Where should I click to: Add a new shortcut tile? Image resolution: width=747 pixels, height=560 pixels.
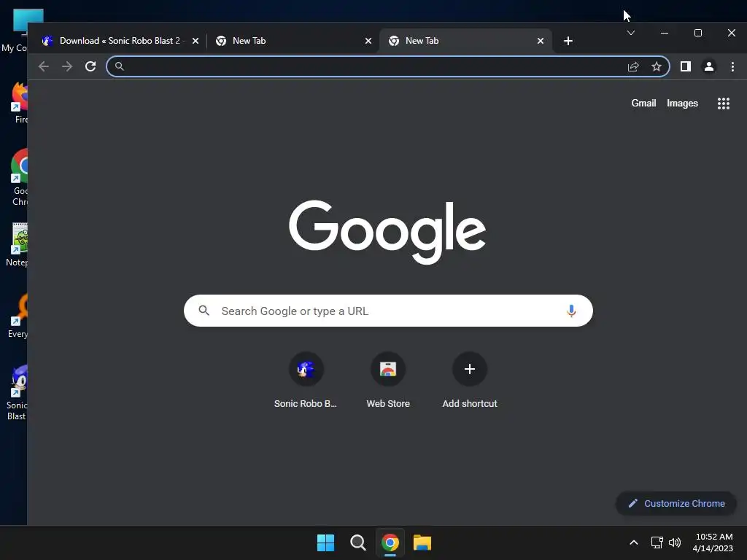click(470, 381)
